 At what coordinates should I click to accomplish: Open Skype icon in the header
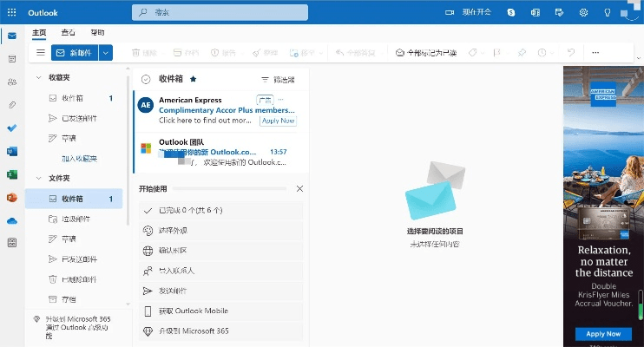511,12
